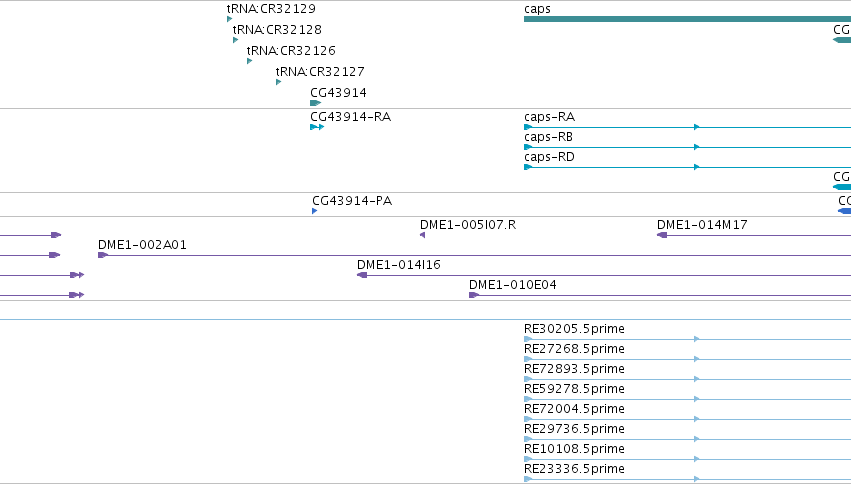The height and width of the screenshot is (484, 851).
Task: Select the DME1-014M17 clone start arrow
Action: pyautogui.click(x=662, y=235)
